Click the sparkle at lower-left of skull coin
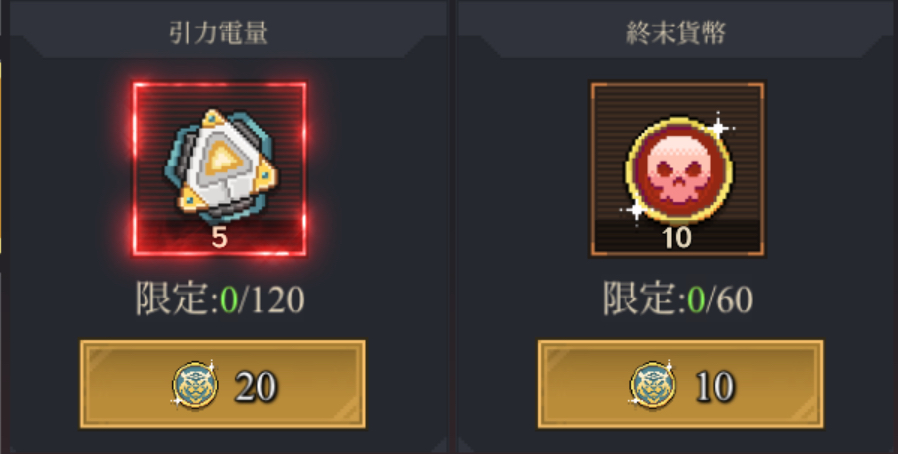 point(636,210)
